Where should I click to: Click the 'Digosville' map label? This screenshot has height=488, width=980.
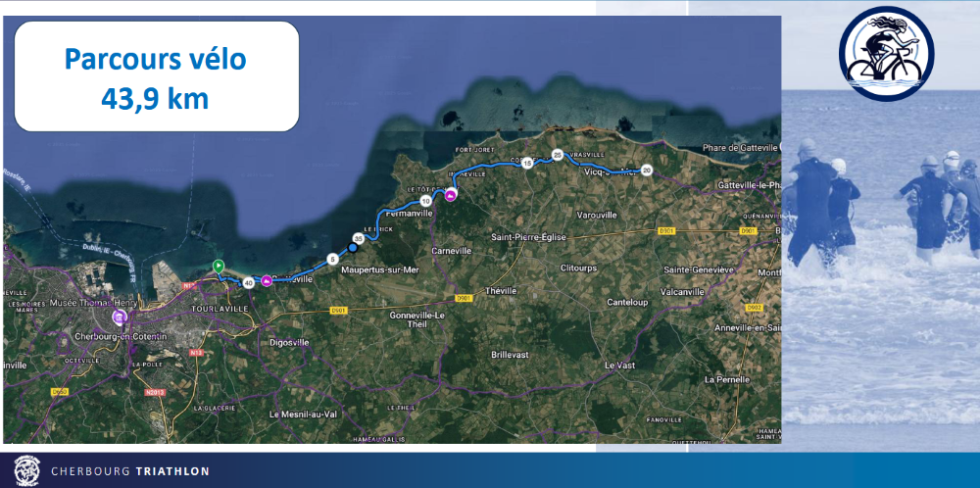point(289,343)
